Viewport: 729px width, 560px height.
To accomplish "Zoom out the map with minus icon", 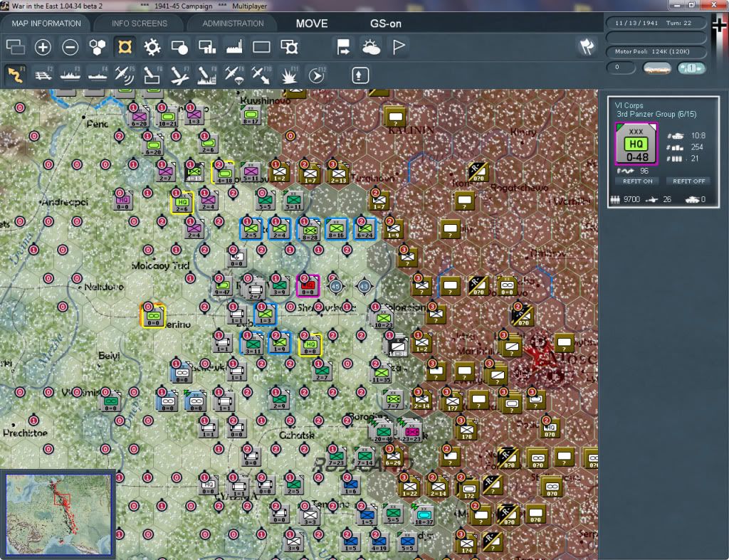I will pos(70,47).
